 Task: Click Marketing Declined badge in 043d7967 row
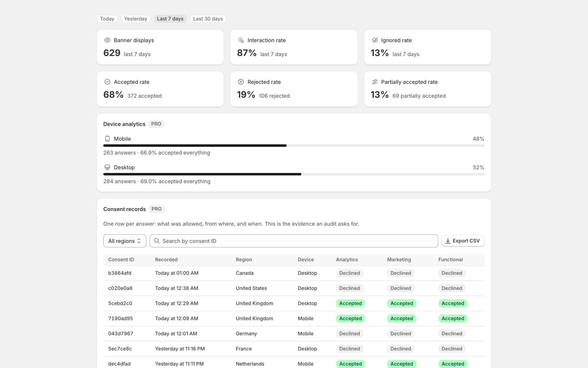tap(401, 334)
